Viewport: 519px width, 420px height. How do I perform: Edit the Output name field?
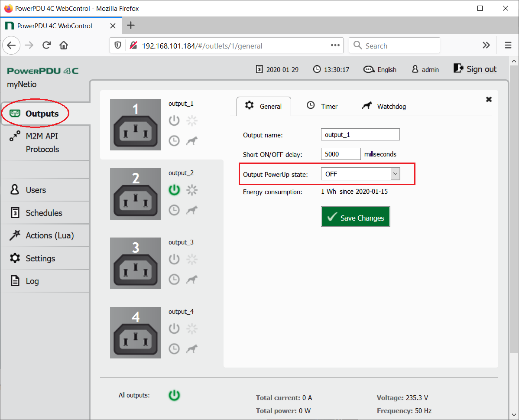360,134
